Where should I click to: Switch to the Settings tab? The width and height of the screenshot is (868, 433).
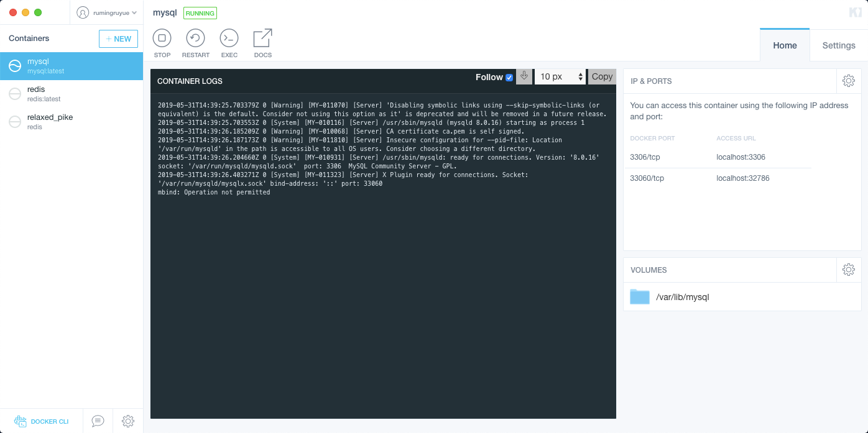pos(838,45)
